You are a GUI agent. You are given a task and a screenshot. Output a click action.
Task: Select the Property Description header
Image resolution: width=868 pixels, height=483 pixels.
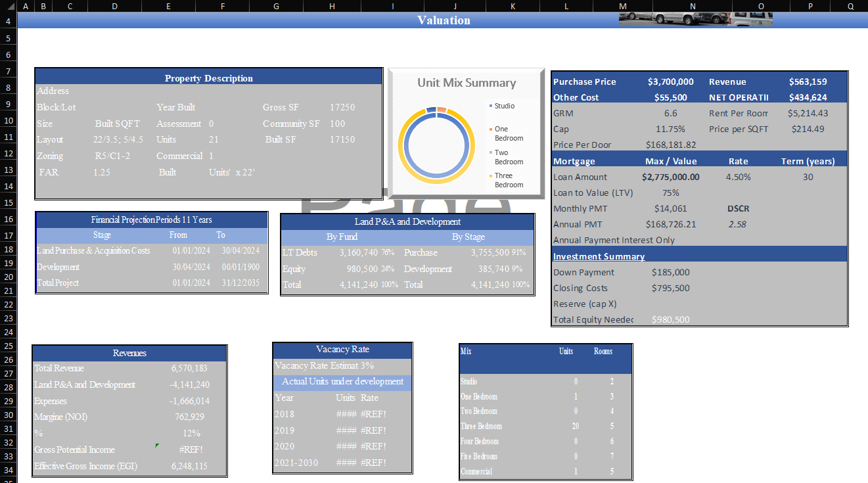point(208,78)
